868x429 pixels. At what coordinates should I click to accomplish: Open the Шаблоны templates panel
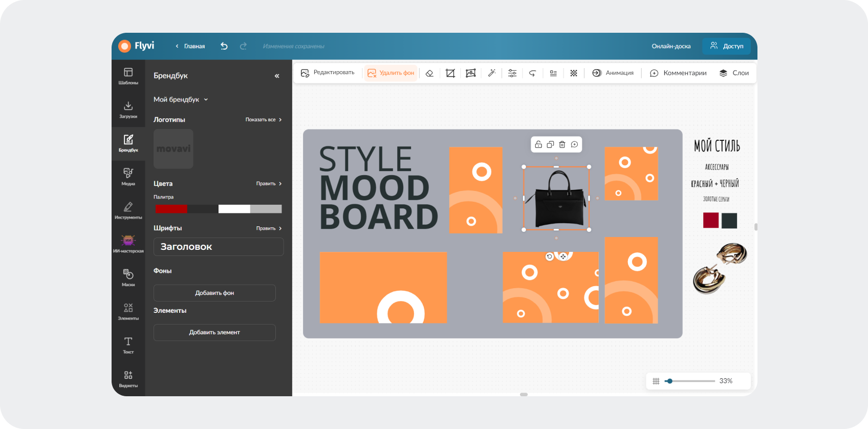128,76
